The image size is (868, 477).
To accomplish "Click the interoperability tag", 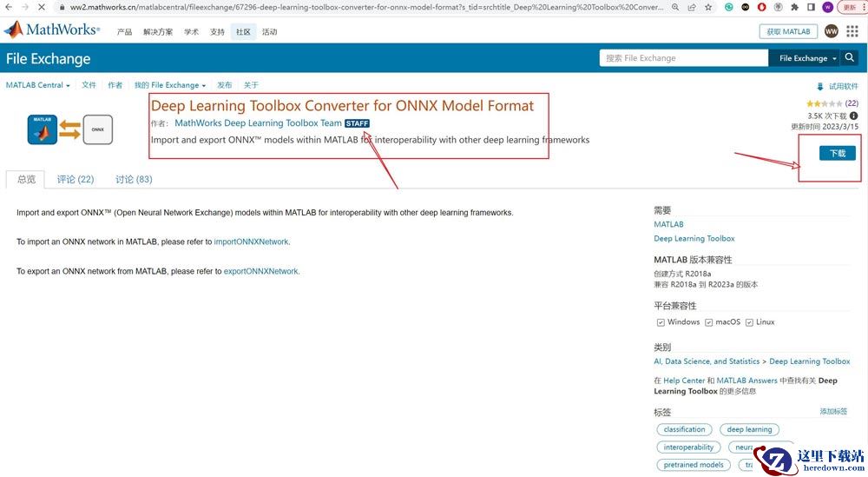I will coord(688,447).
